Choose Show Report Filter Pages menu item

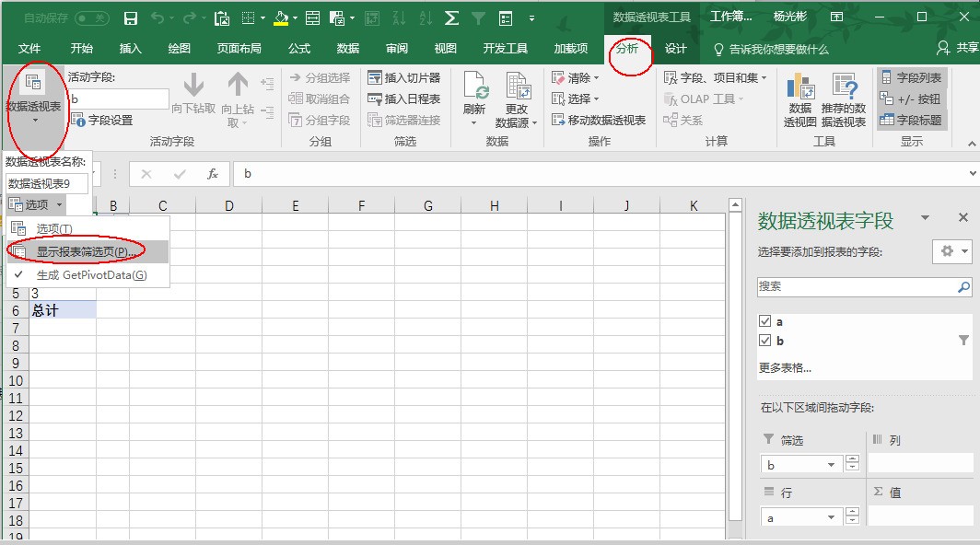[88, 252]
